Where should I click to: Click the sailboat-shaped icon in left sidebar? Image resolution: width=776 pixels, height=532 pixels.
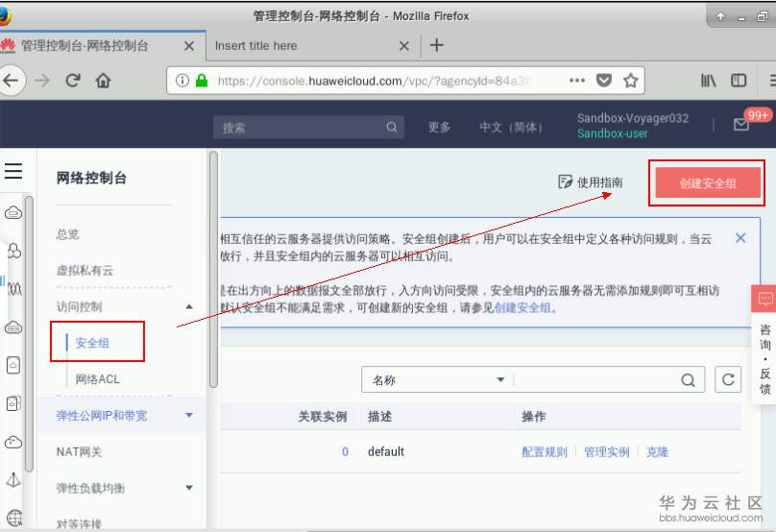13,479
